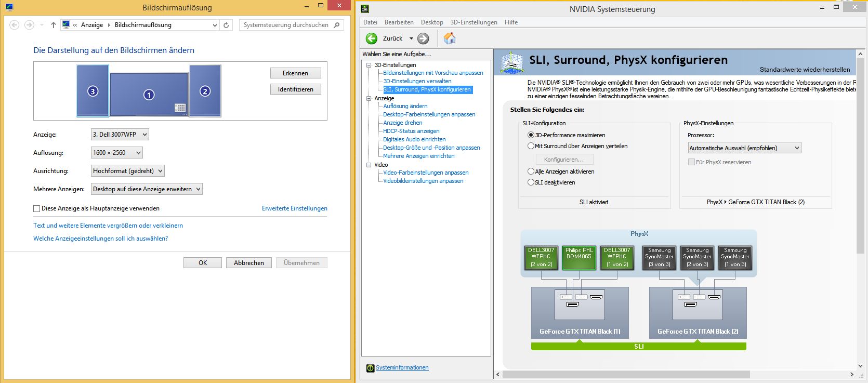The height and width of the screenshot is (383, 868).
Task: Open the Zurück history dropdown arrow
Action: (411, 38)
